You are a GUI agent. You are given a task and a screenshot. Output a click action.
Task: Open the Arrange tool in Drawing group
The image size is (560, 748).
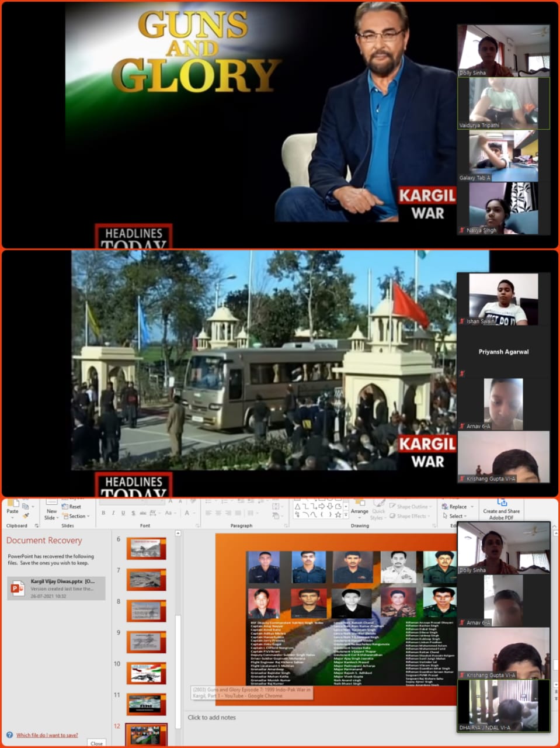(x=359, y=508)
